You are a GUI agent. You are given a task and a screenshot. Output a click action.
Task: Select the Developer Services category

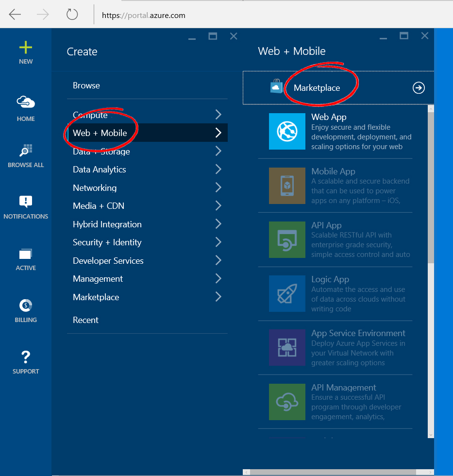point(108,261)
